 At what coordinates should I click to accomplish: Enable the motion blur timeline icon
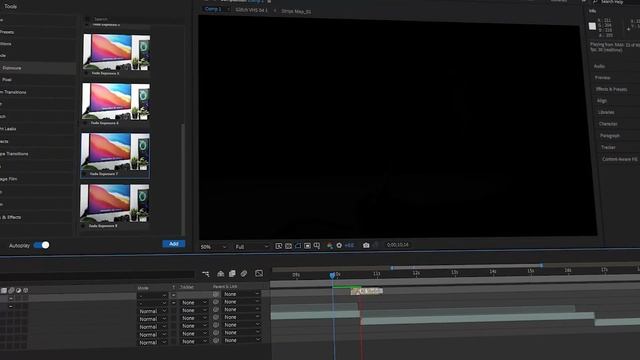coord(244,273)
